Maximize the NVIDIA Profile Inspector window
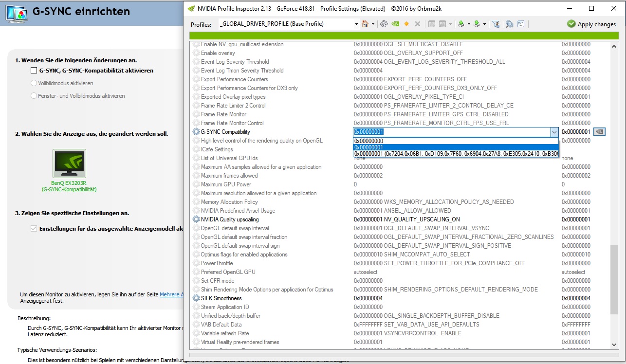 point(591,8)
